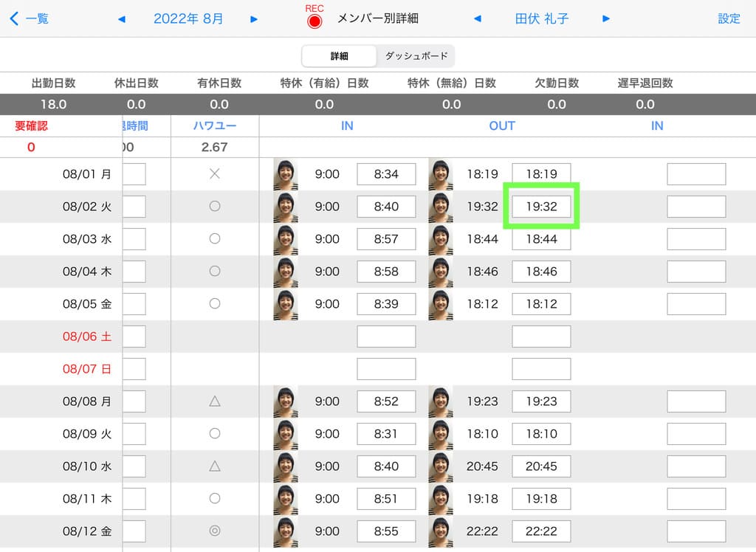Open 設定 settings
The image size is (756, 552).
[729, 19]
